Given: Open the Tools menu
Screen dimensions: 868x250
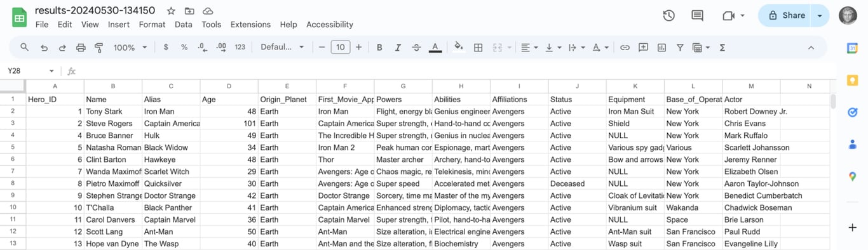Looking at the screenshot, I should [x=212, y=24].
